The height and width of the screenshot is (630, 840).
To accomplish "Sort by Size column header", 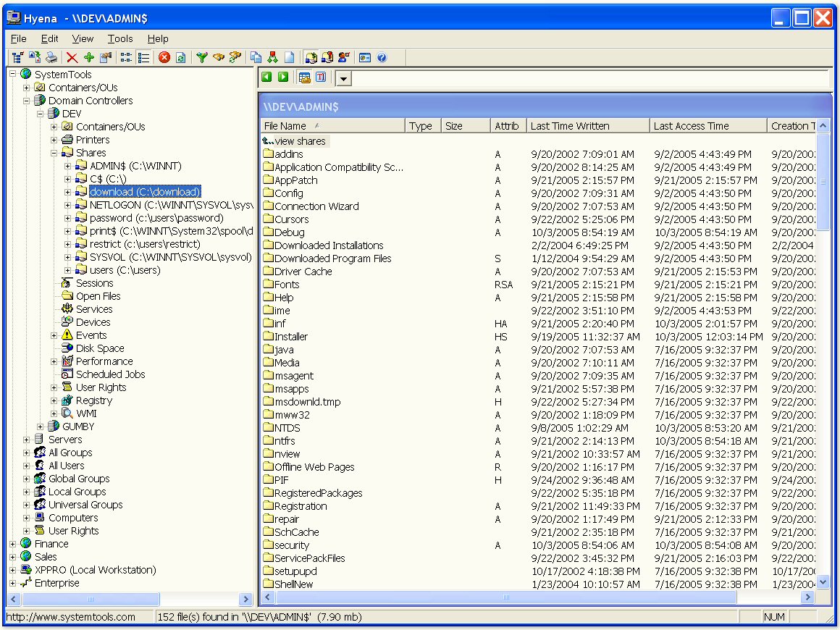I will (466, 126).
